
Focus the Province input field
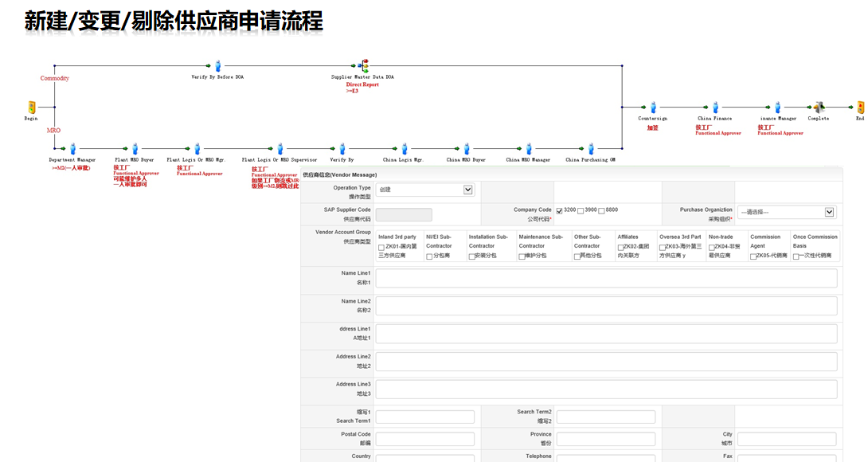click(x=605, y=439)
